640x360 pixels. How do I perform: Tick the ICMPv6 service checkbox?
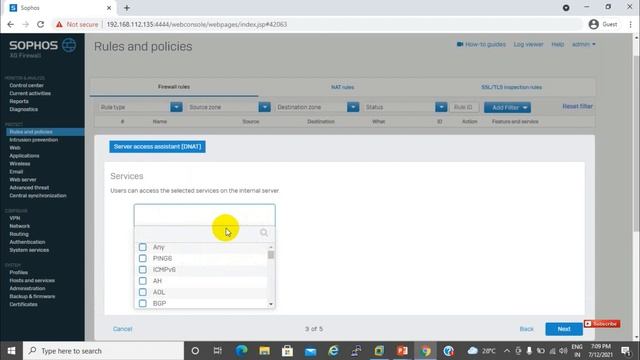[x=142, y=270]
